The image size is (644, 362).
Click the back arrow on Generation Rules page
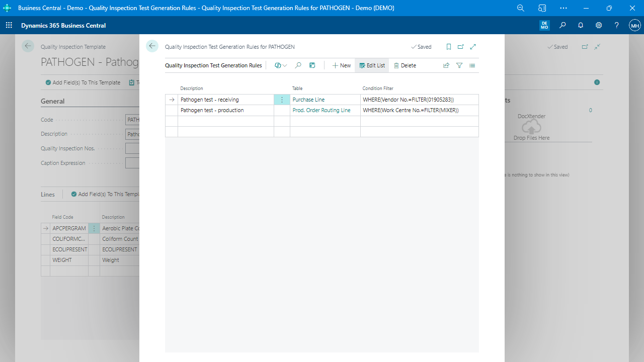(x=152, y=46)
